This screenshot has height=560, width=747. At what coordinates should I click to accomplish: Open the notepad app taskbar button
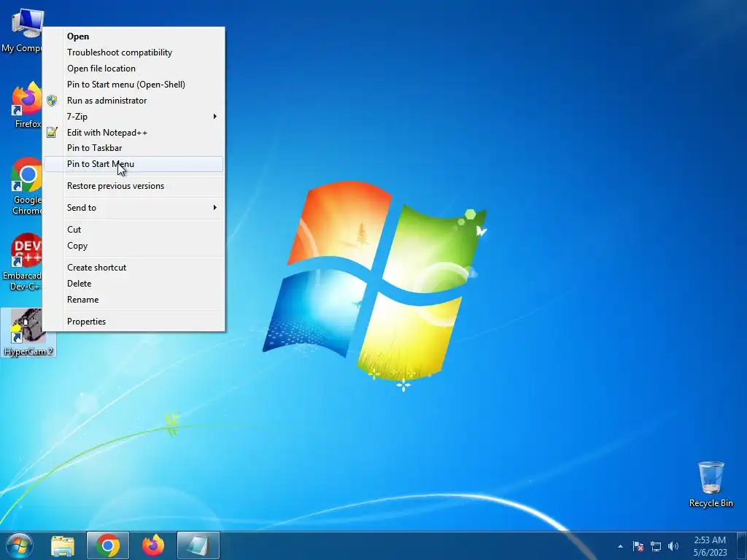[198, 545]
